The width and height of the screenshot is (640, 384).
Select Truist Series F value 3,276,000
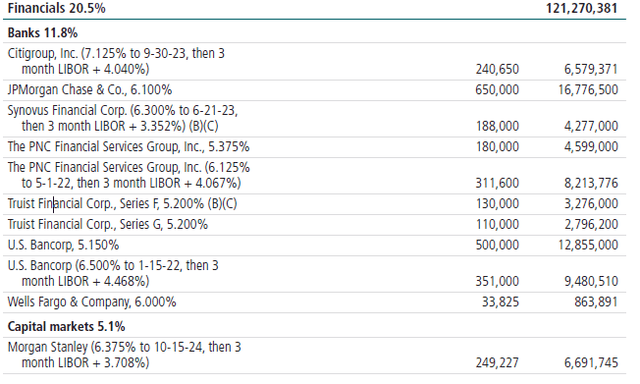(x=591, y=204)
